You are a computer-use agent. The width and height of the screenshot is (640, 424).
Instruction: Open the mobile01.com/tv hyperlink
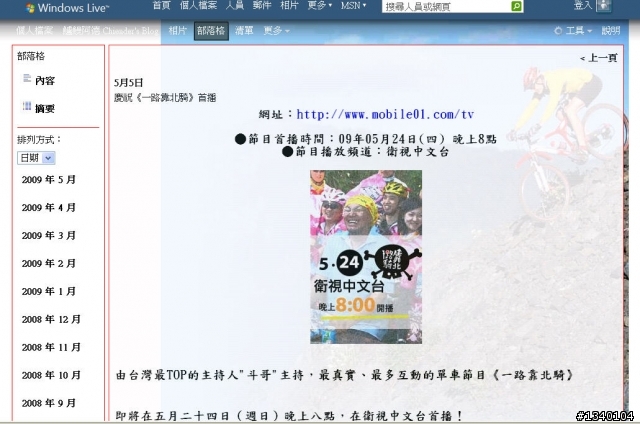385,115
